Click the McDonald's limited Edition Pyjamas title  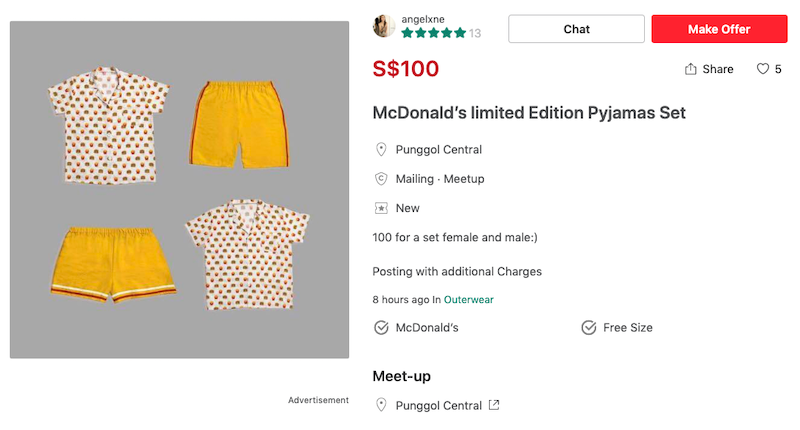tap(529, 113)
